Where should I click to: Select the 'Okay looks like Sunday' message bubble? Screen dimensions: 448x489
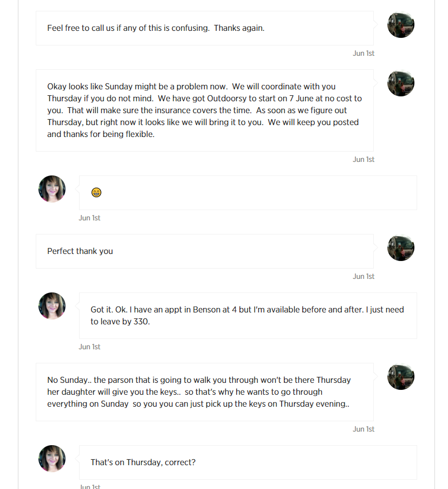tap(205, 110)
